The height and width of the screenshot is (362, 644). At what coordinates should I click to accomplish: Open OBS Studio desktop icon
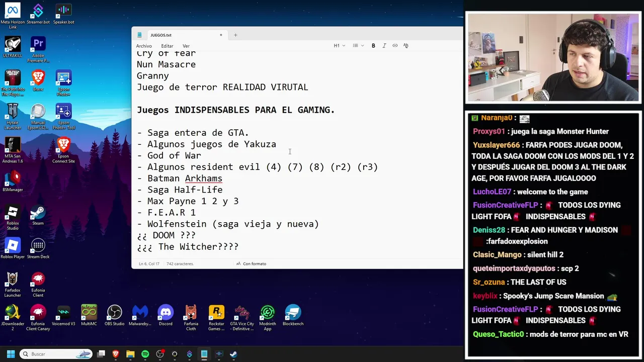[114, 316]
